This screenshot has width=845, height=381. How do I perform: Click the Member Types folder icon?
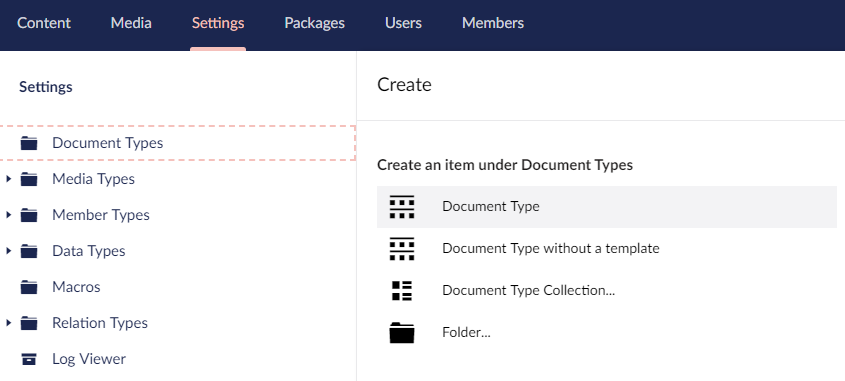click(x=29, y=215)
